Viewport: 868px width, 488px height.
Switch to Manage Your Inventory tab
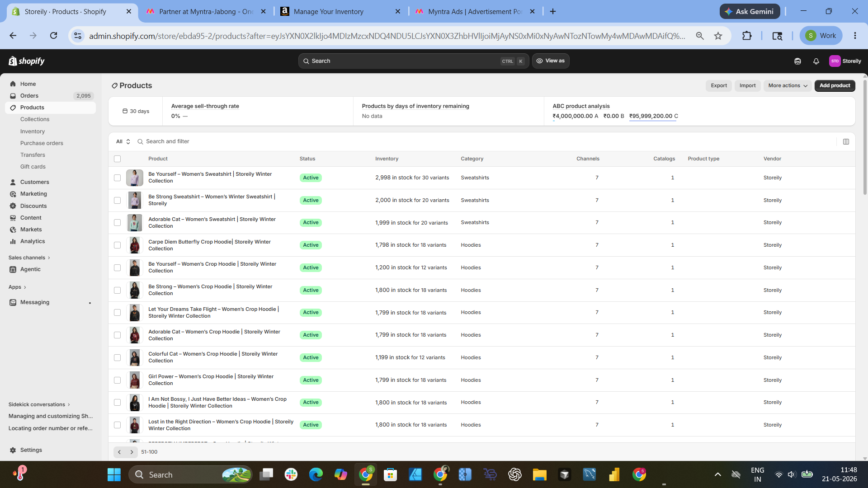pyautogui.click(x=340, y=12)
